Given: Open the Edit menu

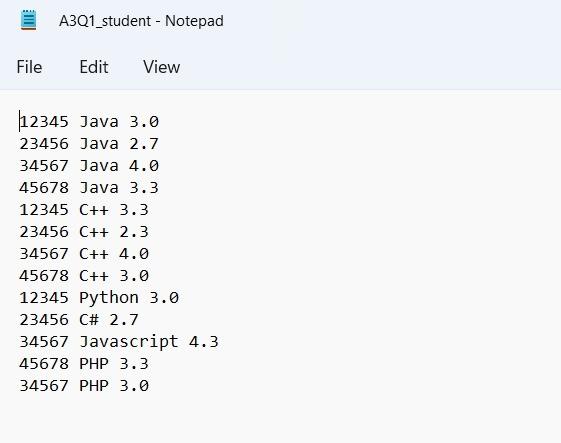Looking at the screenshot, I should click(x=94, y=67).
